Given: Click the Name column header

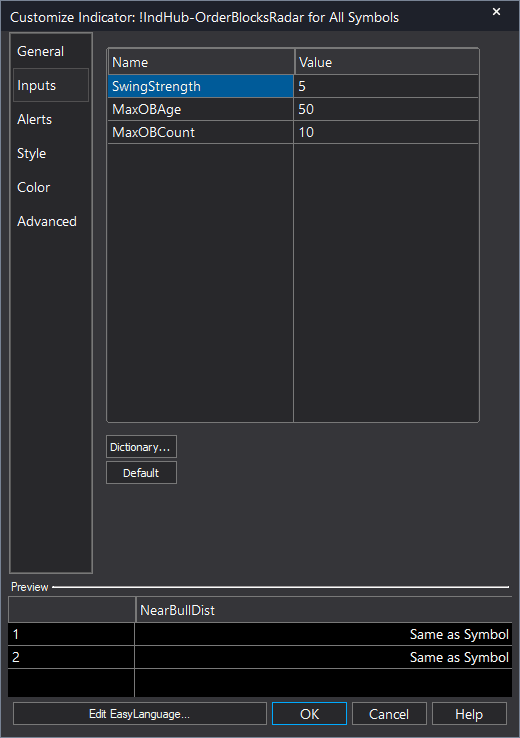Looking at the screenshot, I should [x=201, y=62].
